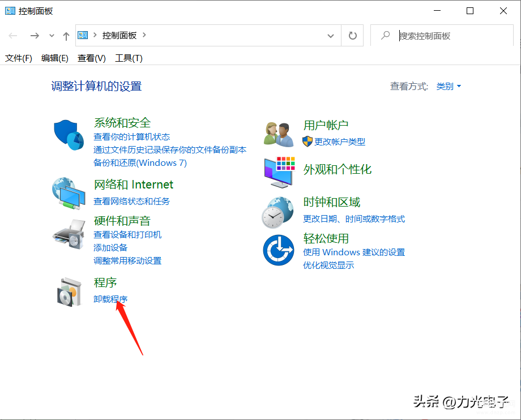This screenshot has width=521, height=420.
Task: Open the 工具(T) menu
Action: [x=129, y=58]
